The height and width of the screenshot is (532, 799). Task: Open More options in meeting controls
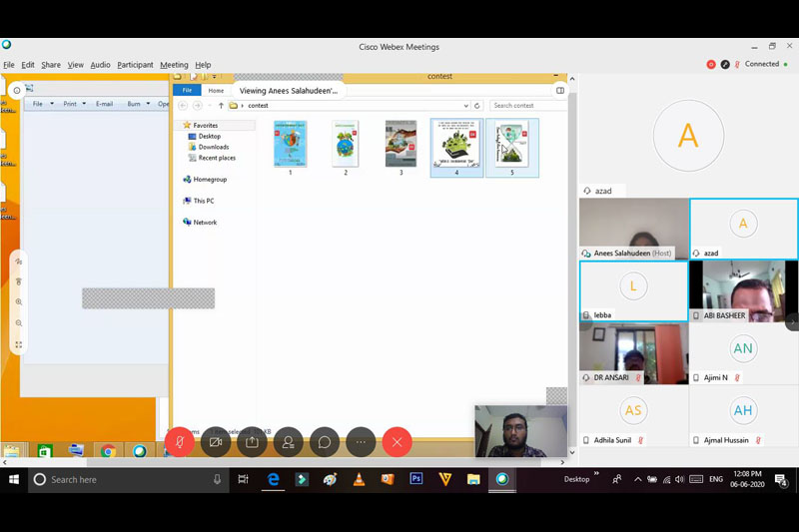click(x=361, y=441)
